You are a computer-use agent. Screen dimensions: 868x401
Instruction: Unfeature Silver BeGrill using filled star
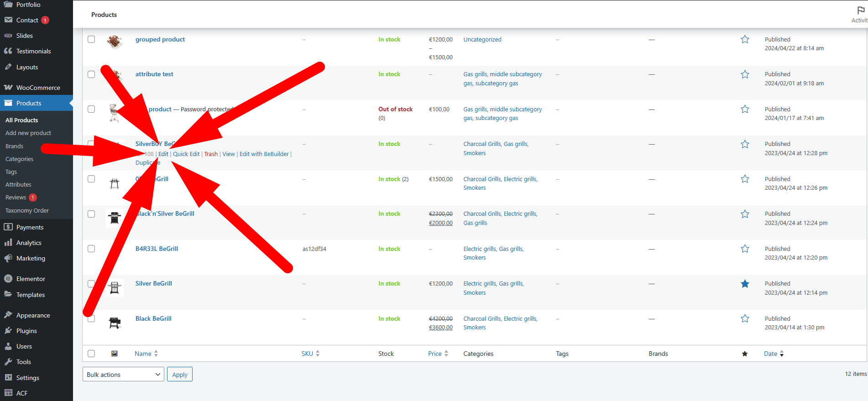[745, 284]
